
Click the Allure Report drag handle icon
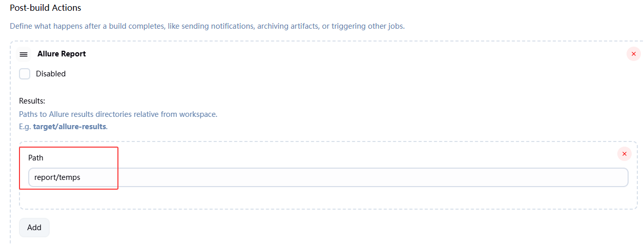(24, 54)
